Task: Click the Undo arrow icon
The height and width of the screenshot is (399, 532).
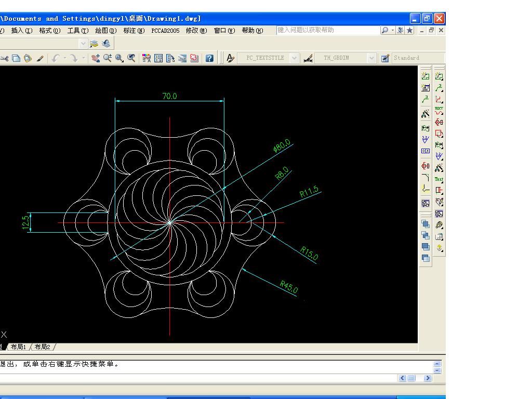Action: (x=56, y=58)
